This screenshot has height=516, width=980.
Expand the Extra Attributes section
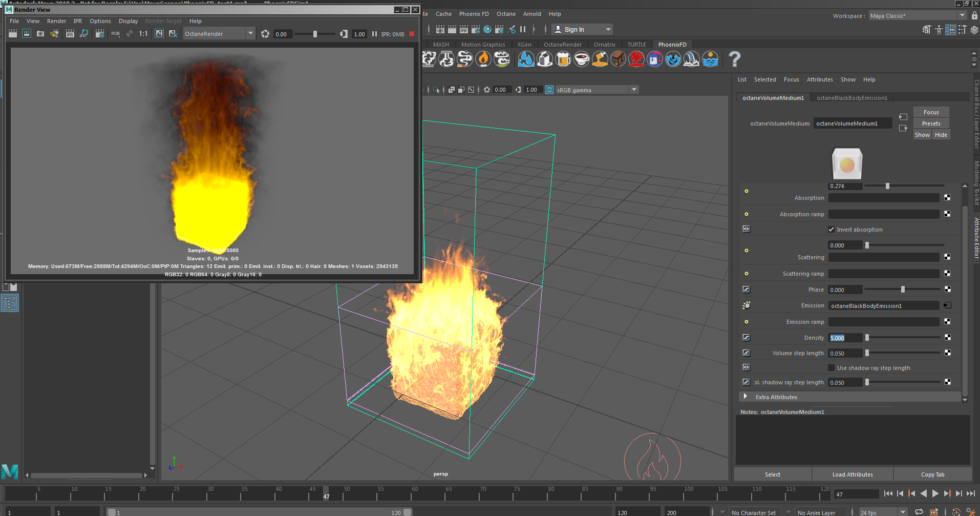[745, 397]
